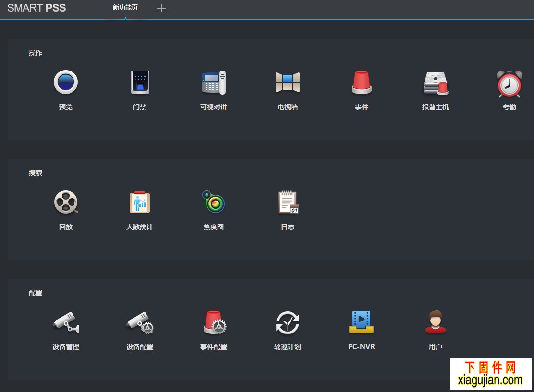Open 设备配置 device configuration icon
Viewport: 534px width, 392px height.
pos(140,322)
